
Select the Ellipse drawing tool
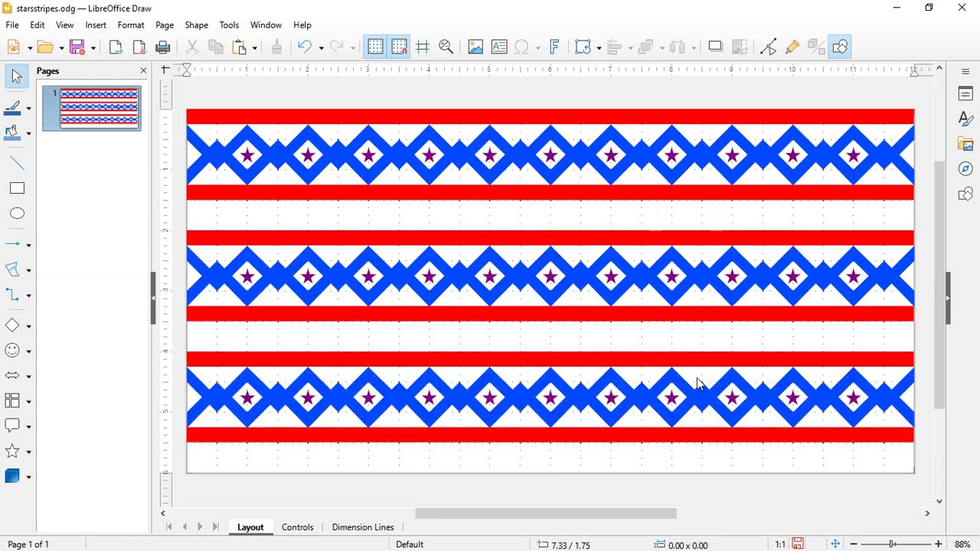17,214
